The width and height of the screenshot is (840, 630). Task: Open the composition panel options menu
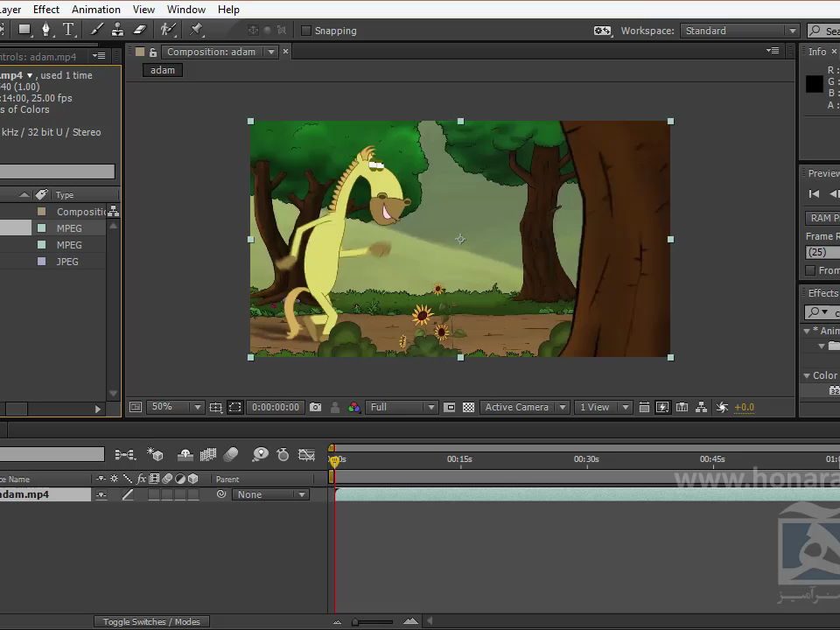[x=773, y=51]
